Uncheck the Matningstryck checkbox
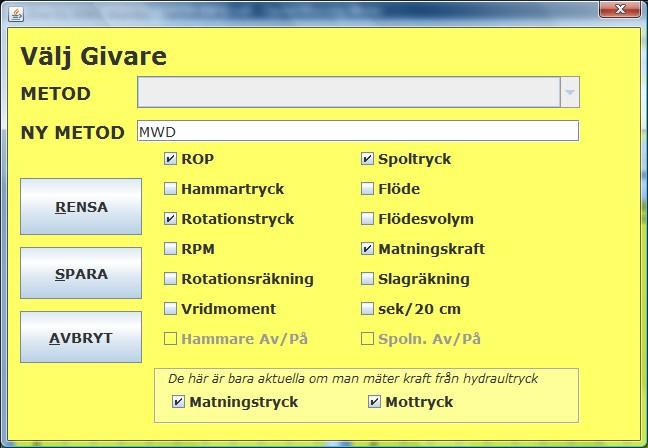This screenshot has width=648, height=448. click(x=178, y=402)
